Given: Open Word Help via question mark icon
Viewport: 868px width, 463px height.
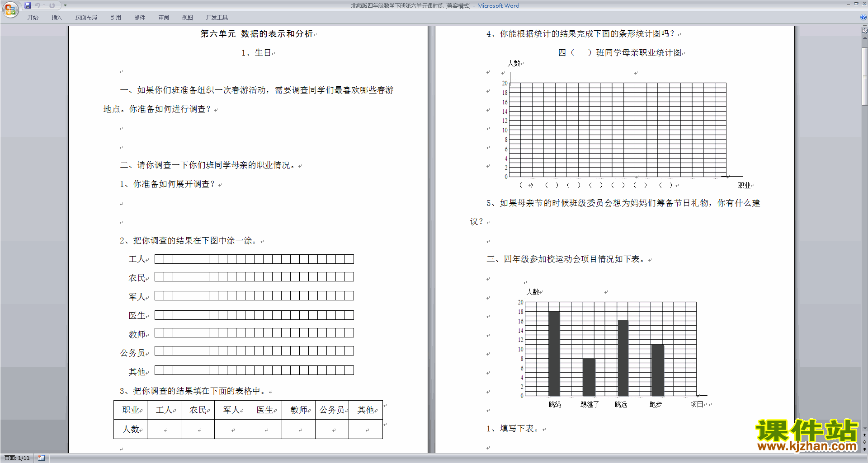Looking at the screenshot, I should 863,18.
